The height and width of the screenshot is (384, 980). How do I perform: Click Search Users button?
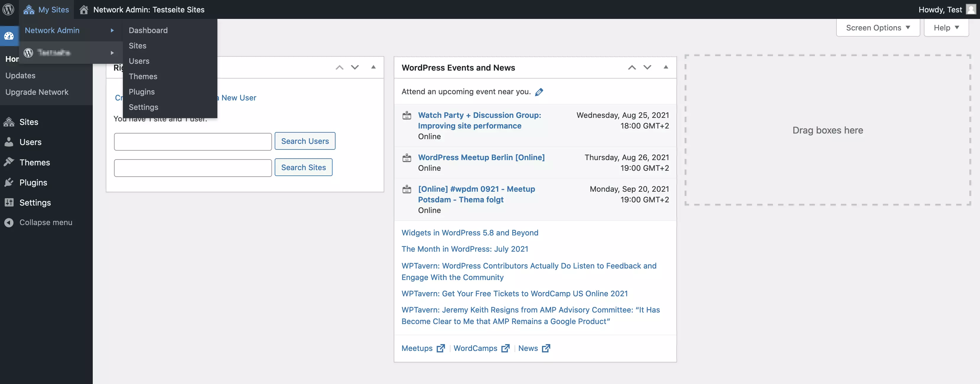(305, 141)
